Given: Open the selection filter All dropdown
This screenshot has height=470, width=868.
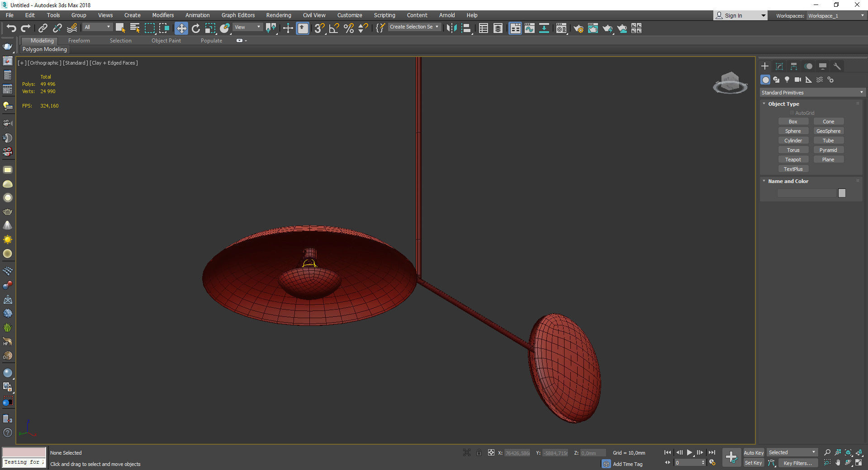Looking at the screenshot, I should tap(97, 27).
